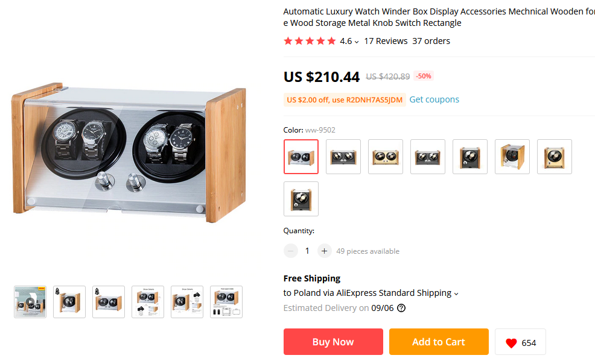Click the five-star rating display
The height and width of the screenshot is (364, 595).
point(310,41)
